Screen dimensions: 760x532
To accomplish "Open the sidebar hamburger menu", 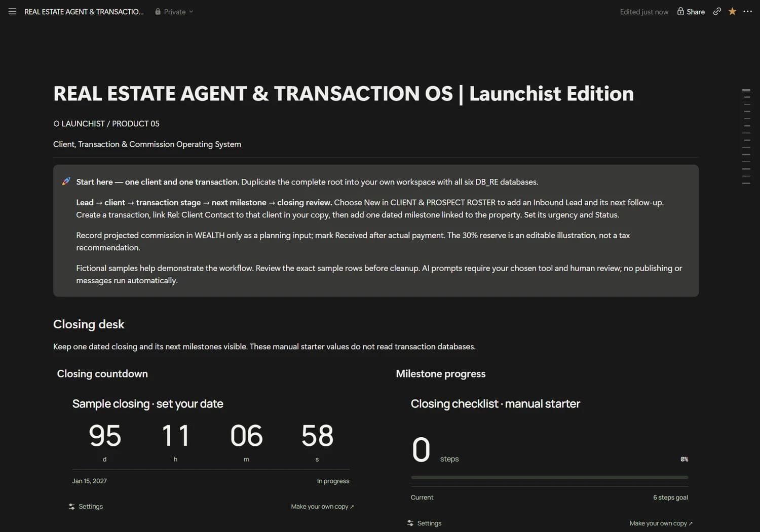I will (12, 11).
